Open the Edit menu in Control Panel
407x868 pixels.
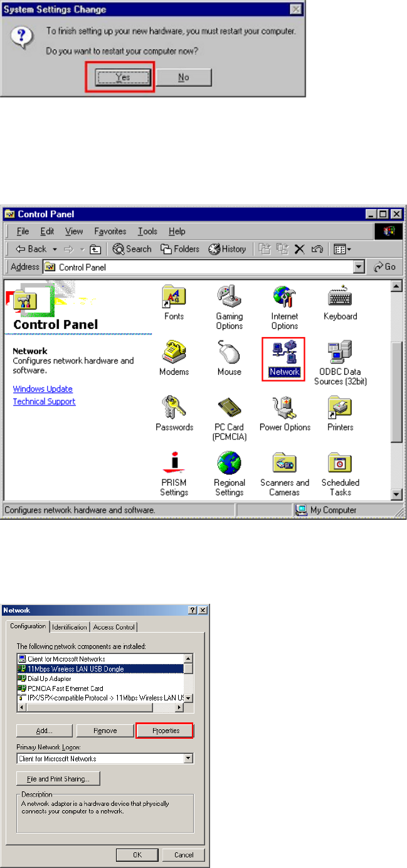point(47,231)
